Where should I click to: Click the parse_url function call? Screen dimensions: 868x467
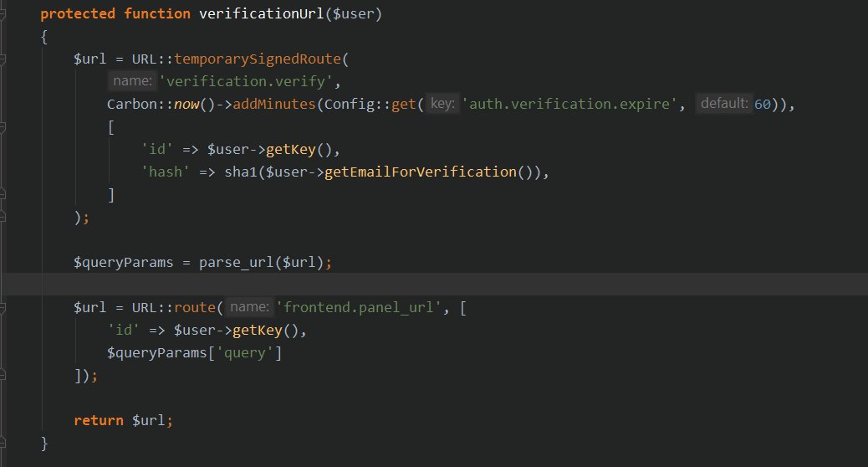[x=237, y=262]
